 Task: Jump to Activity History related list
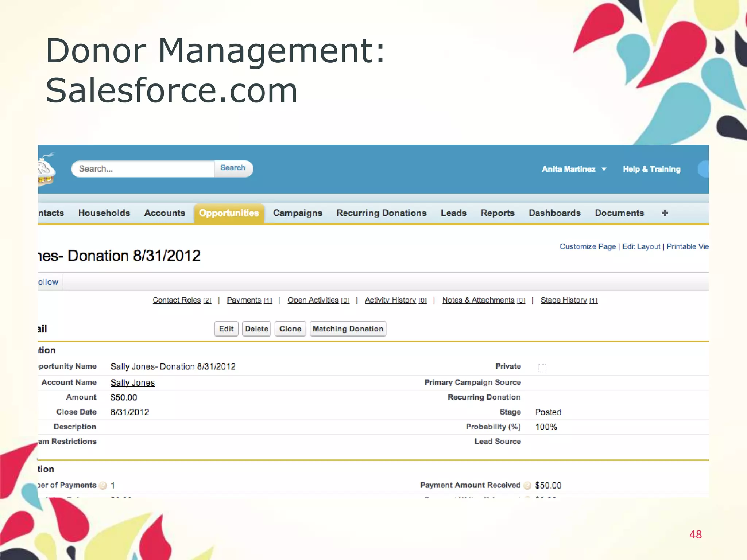(396, 300)
